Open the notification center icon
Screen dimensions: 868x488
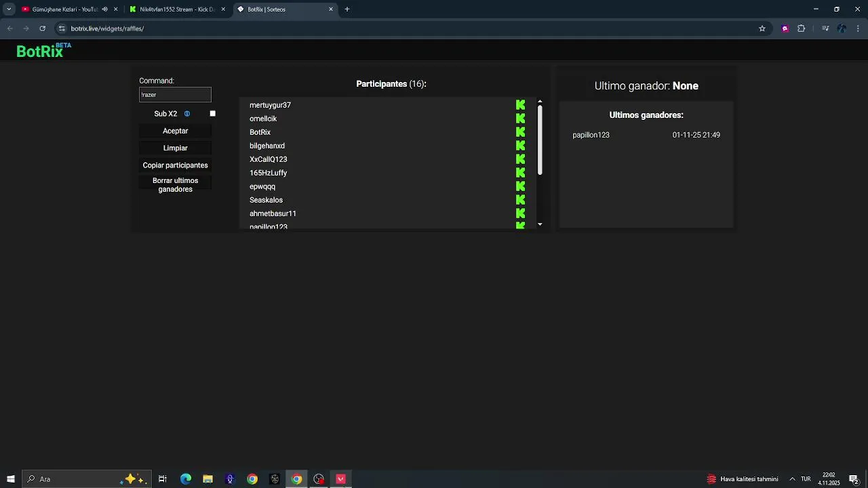854,479
